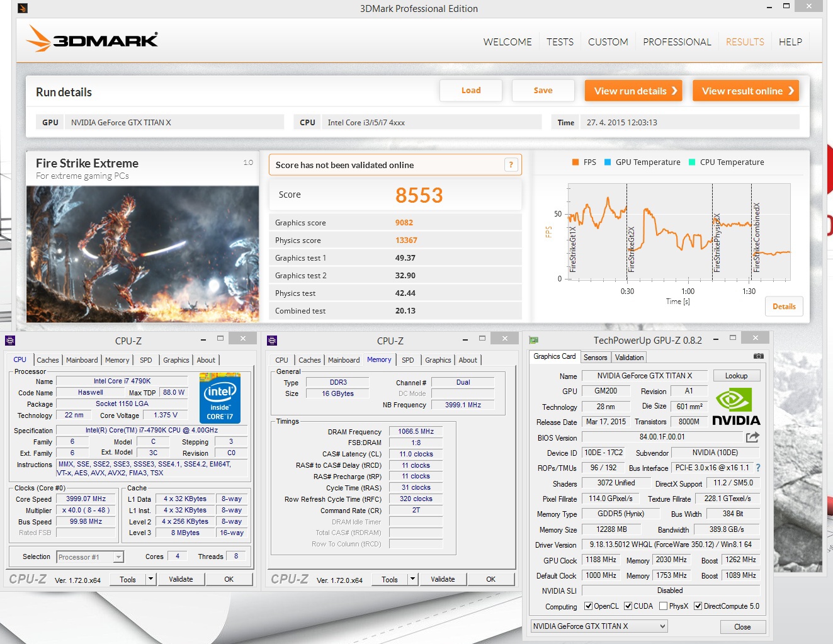This screenshot has width=833, height=644.
Task: Open the RESULTS section in 3DMark
Action: (x=745, y=42)
